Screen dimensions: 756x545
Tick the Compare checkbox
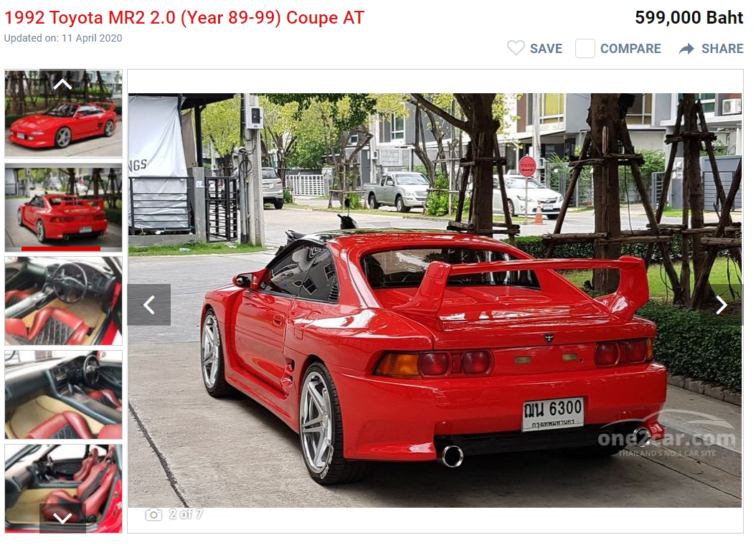[585, 49]
